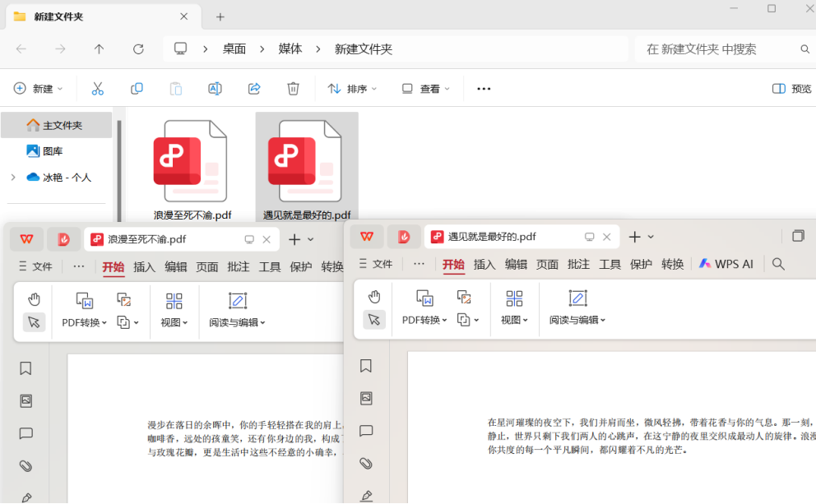Open the 阅读与编辑 dropdown in the right WPS window
Image resolution: width=816 pixels, height=504 pixels.
pos(577,320)
